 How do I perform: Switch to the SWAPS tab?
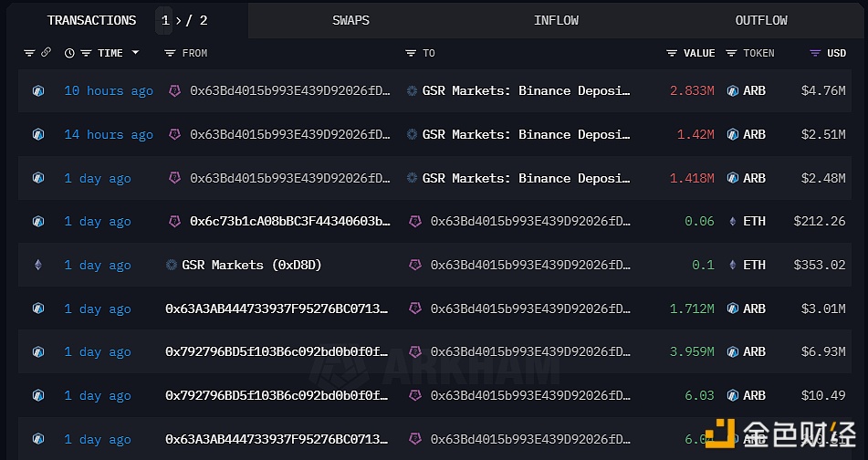point(350,20)
